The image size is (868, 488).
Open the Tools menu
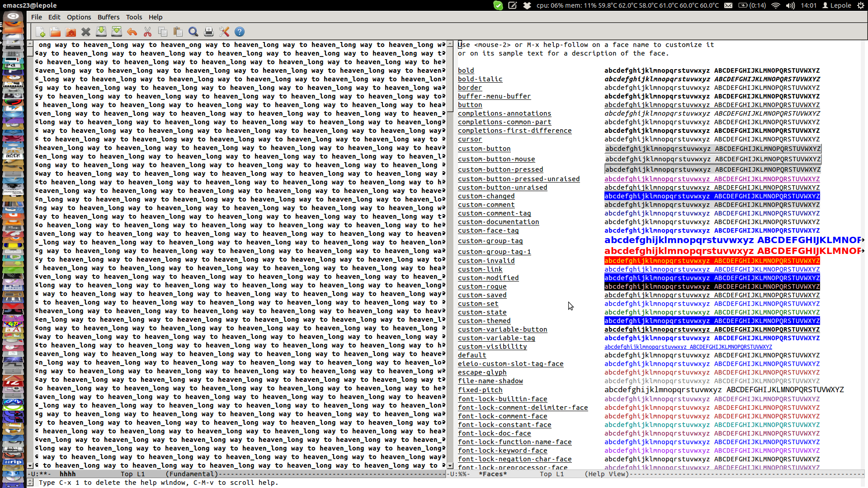pos(134,17)
